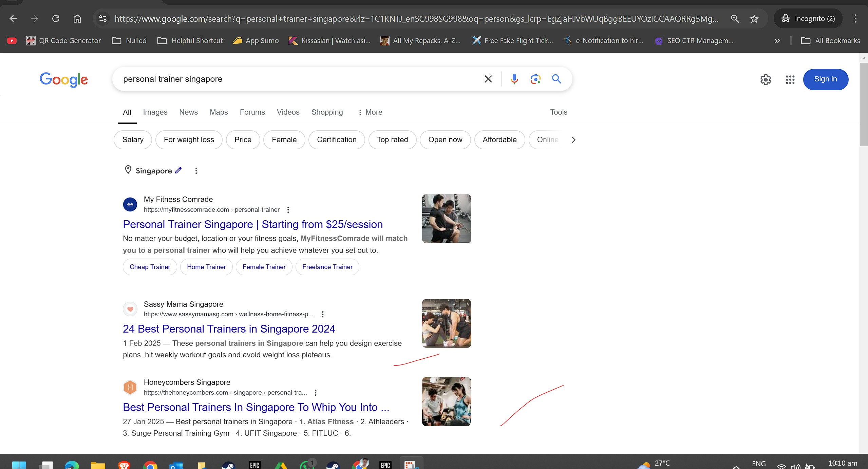Open the SEO CTR Management bookmark
This screenshot has width=868, height=469.
pyautogui.click(x=694, y=41)
